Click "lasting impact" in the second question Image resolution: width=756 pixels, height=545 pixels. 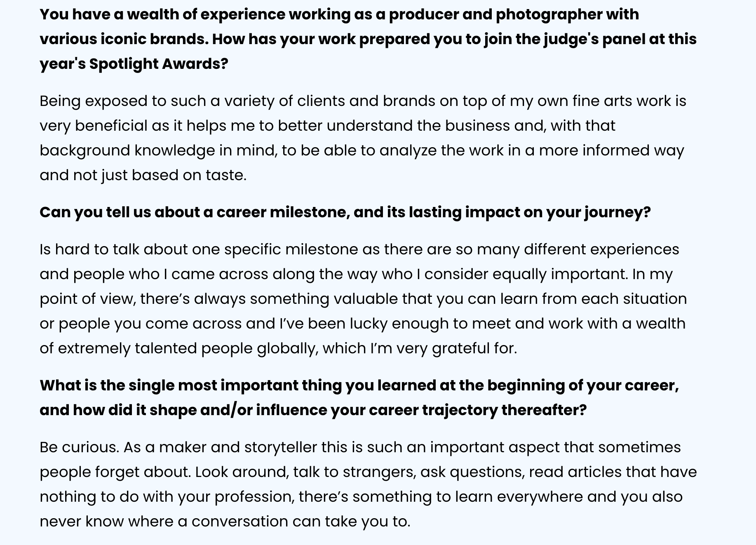434,212
